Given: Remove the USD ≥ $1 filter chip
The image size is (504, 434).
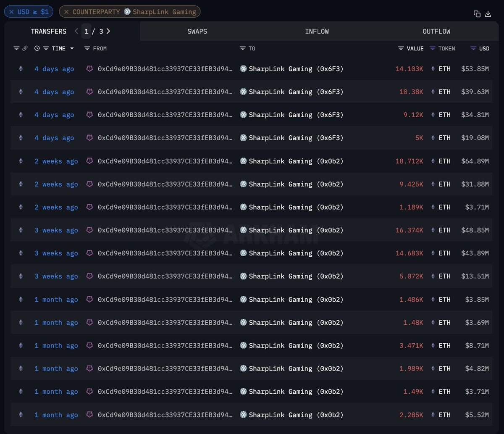Looking at the screenshot, I should pos(11,12).
